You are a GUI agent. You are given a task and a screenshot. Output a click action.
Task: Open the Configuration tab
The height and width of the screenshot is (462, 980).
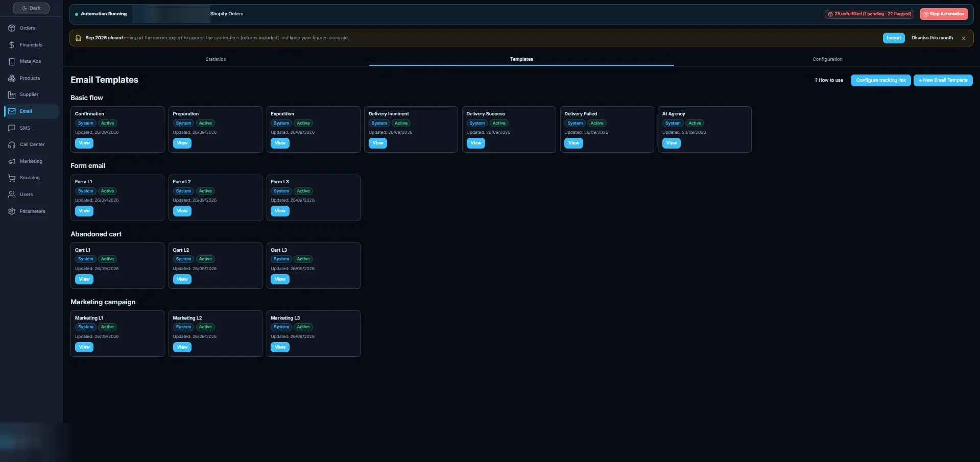[x=827, y=59]
